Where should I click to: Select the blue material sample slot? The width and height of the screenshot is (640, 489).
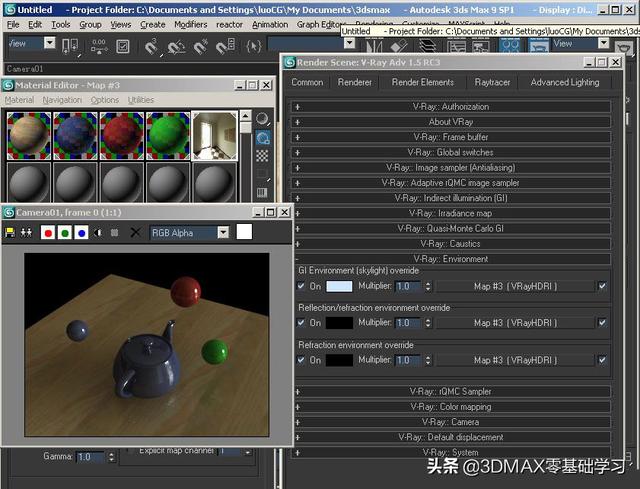75,136
